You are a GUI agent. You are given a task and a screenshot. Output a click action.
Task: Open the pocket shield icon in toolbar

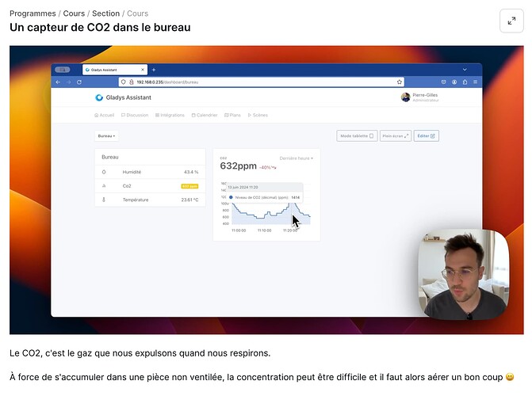(x=443, y=82)
